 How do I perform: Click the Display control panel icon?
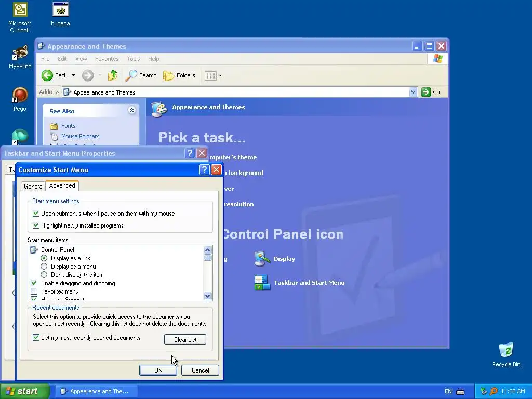coord(262,259)
